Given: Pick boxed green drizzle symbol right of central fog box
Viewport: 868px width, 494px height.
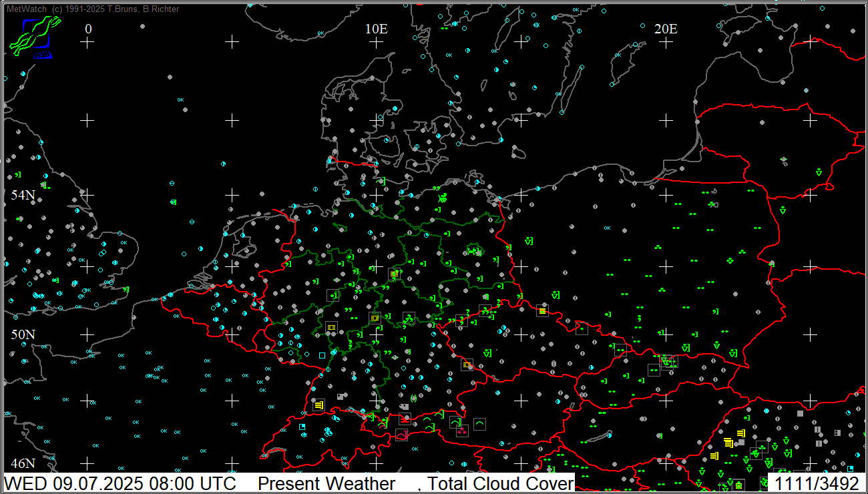Looking at the screenshot, I should click(407, 318).
